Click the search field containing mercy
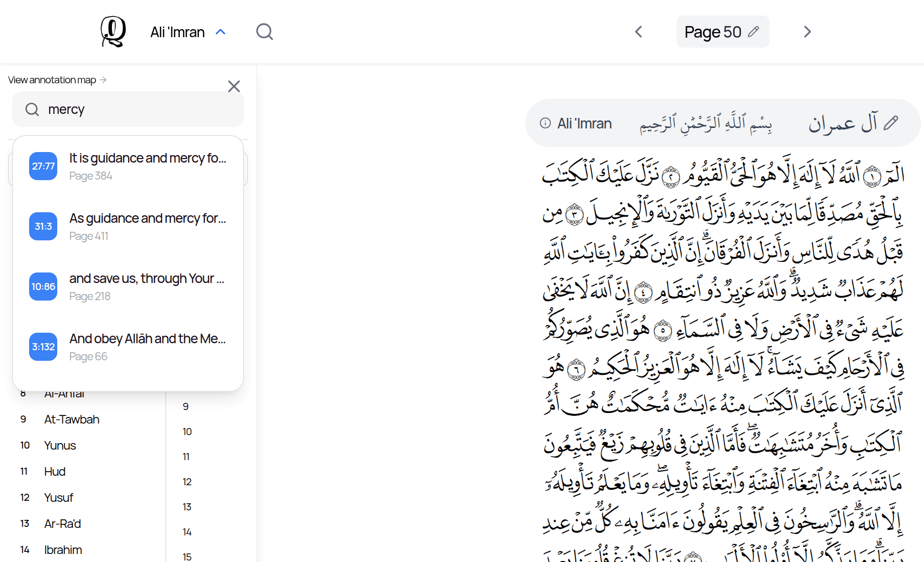 (128, 109)
